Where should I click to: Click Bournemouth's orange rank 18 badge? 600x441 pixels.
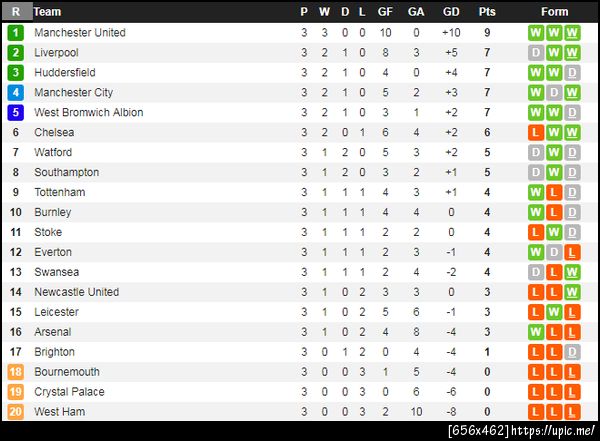point(15,372)
